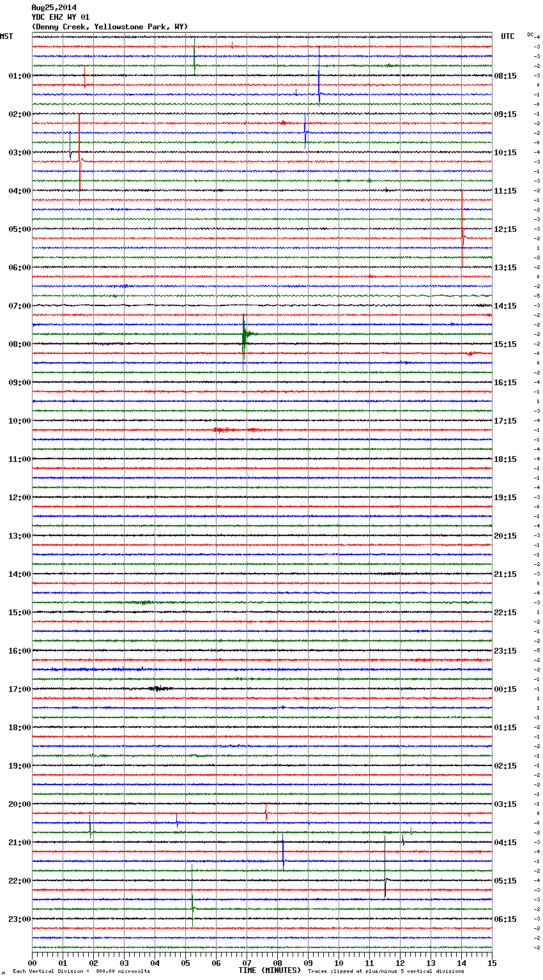Click the 15:15 UTC time label
Viewport: 543px width, 980px height.
(505, 344)
